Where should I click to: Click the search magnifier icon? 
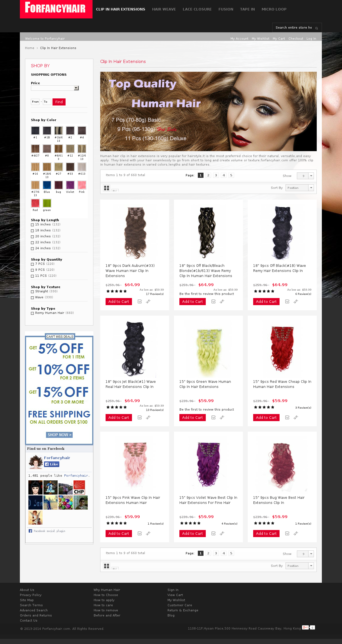pos(316,28)
